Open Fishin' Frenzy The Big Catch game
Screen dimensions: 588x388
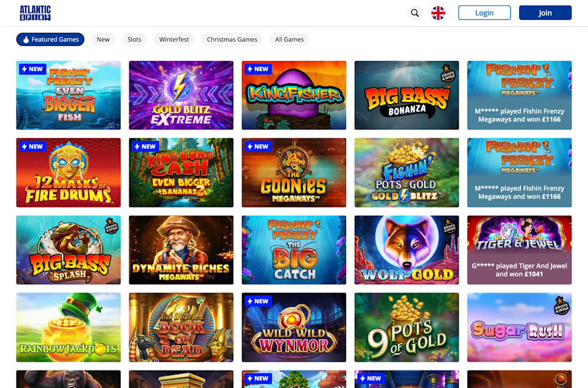(x=294, y=250)
